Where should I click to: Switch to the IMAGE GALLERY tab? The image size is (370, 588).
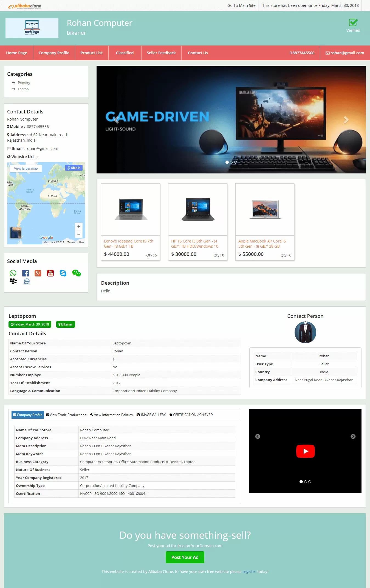pyautogui.click(x=151, y=415)
